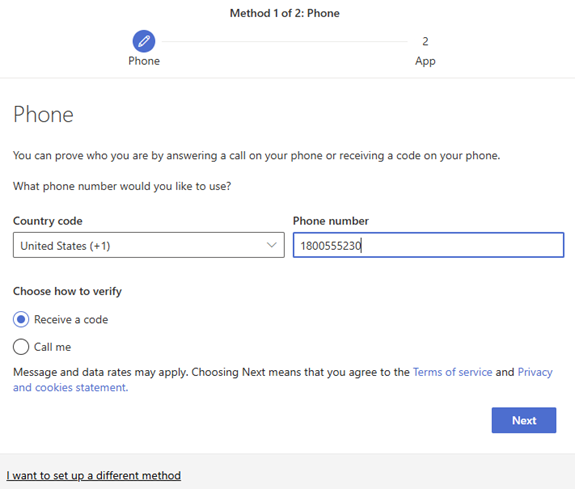Click the chevron arrow in Country code box

pyautogui.click(x=271, y=245)
